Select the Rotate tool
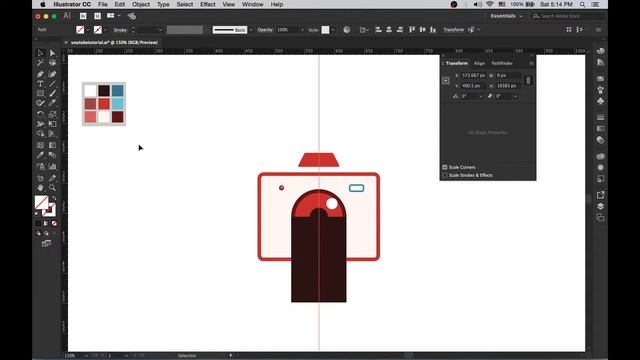 click(40, 114)
